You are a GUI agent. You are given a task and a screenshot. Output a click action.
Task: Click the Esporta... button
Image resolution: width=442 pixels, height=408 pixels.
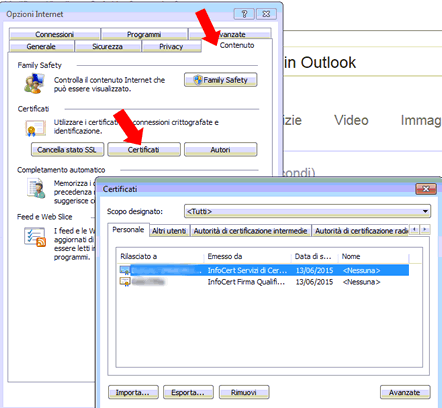(x=188, y=392)
